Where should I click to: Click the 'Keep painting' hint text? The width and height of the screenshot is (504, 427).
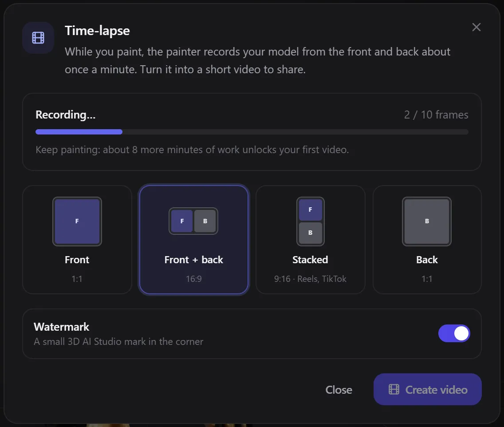click(192, 150)
